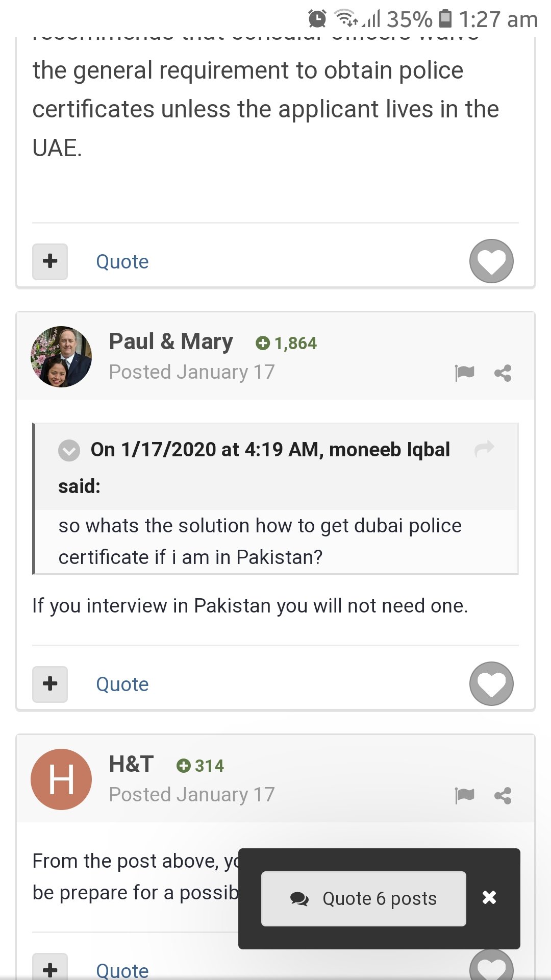
Task: Open H&T's orange letter avatar
Action: click(x=61, y=779)
